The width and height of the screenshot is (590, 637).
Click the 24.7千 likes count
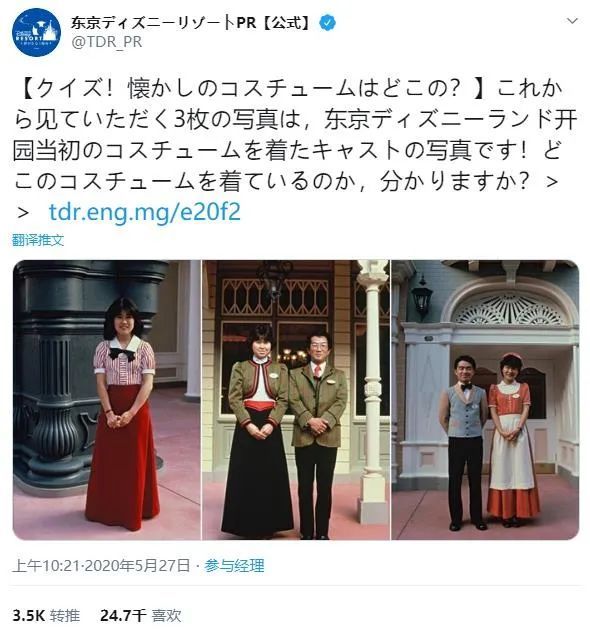[123, 615]
